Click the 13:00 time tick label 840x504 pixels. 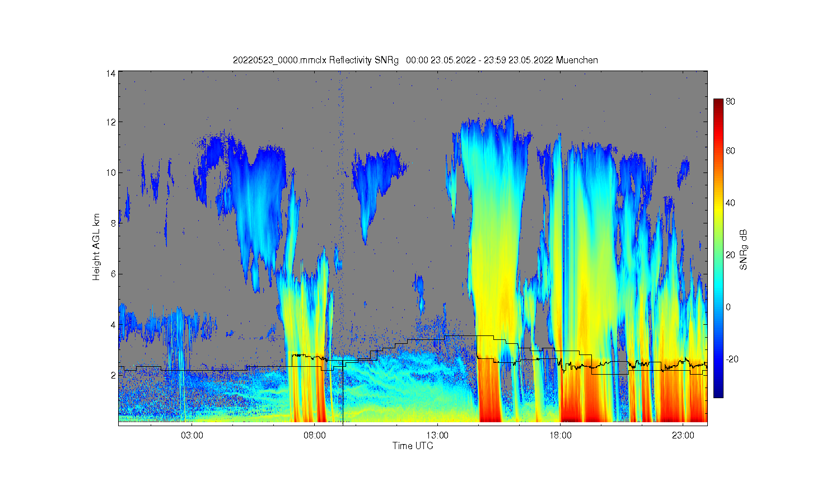(437, 436)
